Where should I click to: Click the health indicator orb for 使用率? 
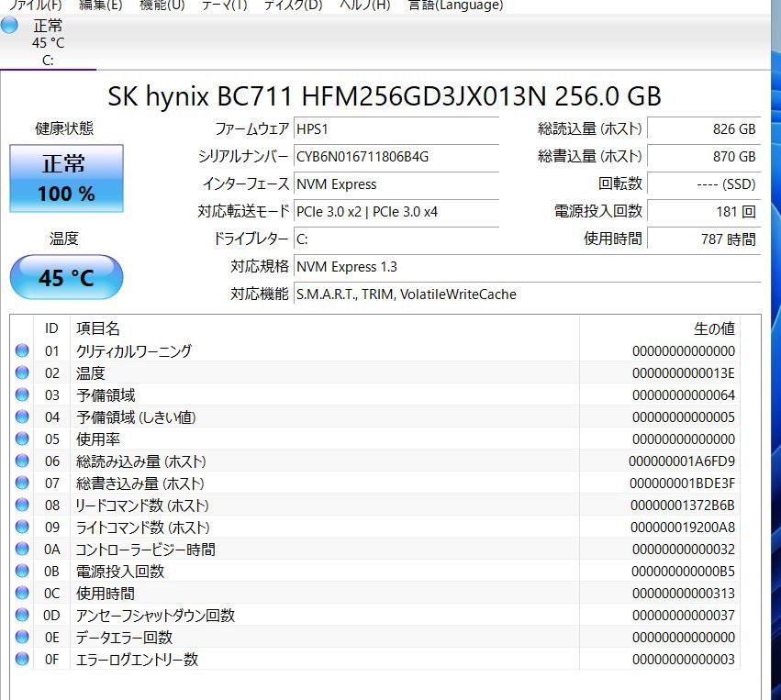(23, 439)
